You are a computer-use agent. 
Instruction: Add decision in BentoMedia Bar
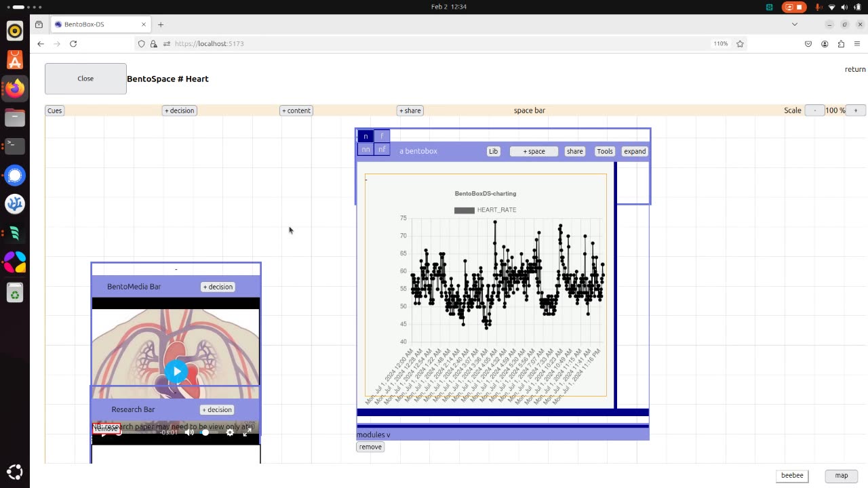point(218,287)
